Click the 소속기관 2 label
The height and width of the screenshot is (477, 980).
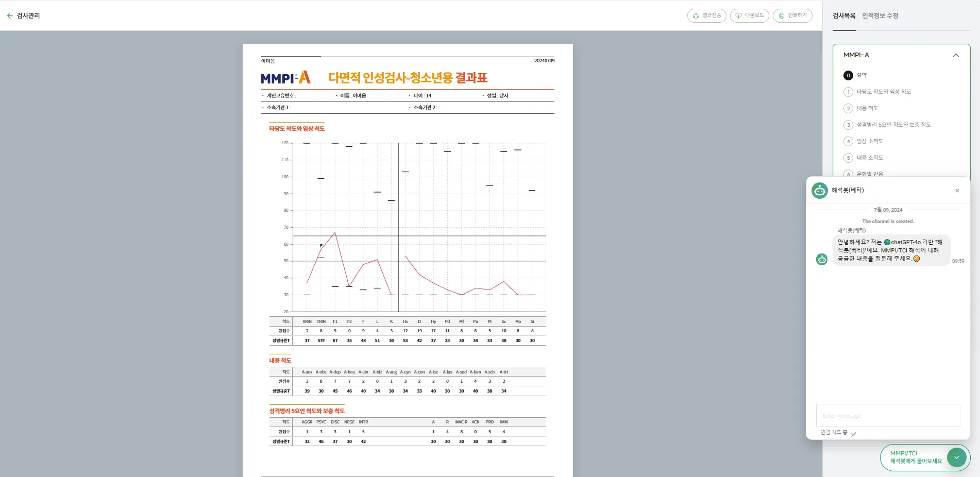coord(426,108)
